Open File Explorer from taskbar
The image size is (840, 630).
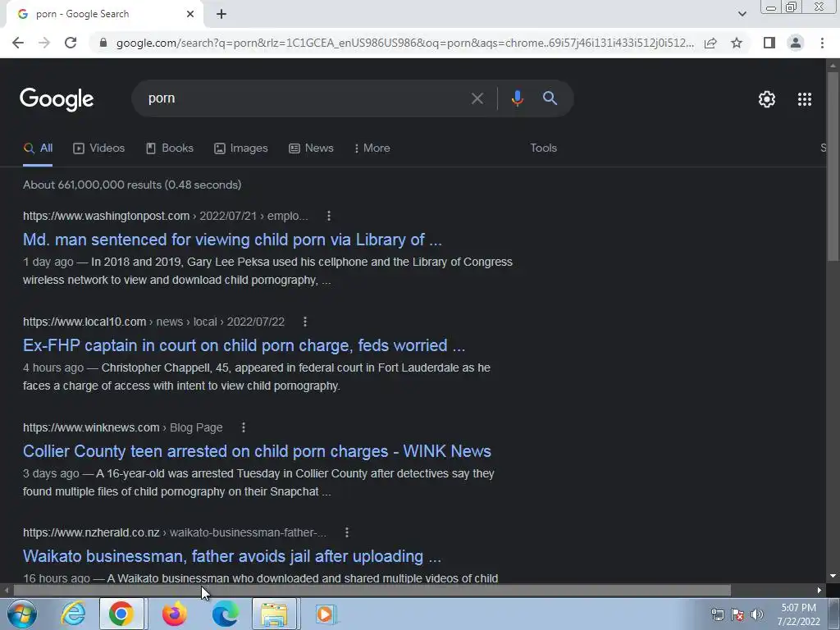[x=274, y=614]
